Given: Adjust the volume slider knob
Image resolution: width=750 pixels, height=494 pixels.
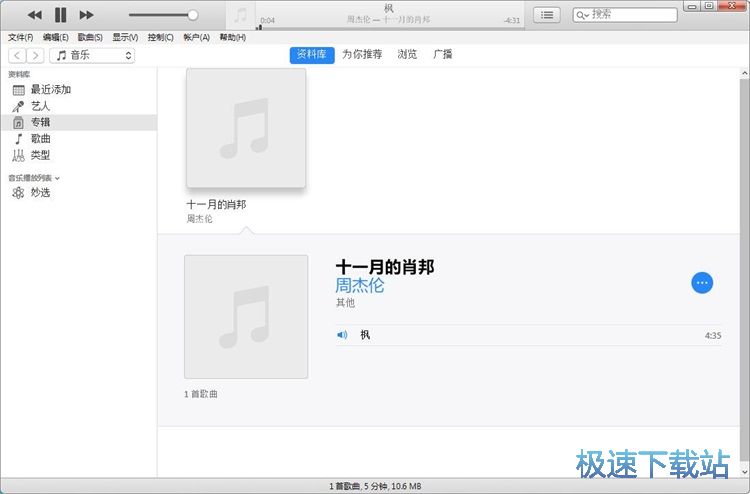Looking at the screenshot, I should point(193,15).
